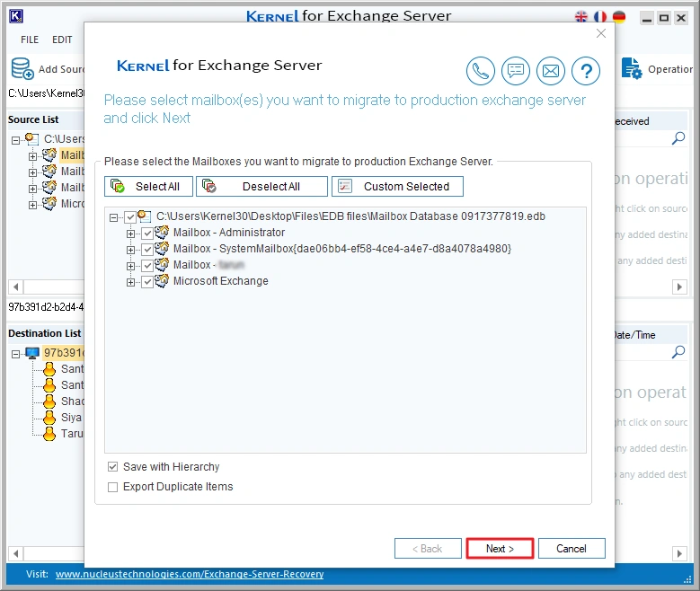Expand the SystemMailbox node
700x591 pixels.
130,250
